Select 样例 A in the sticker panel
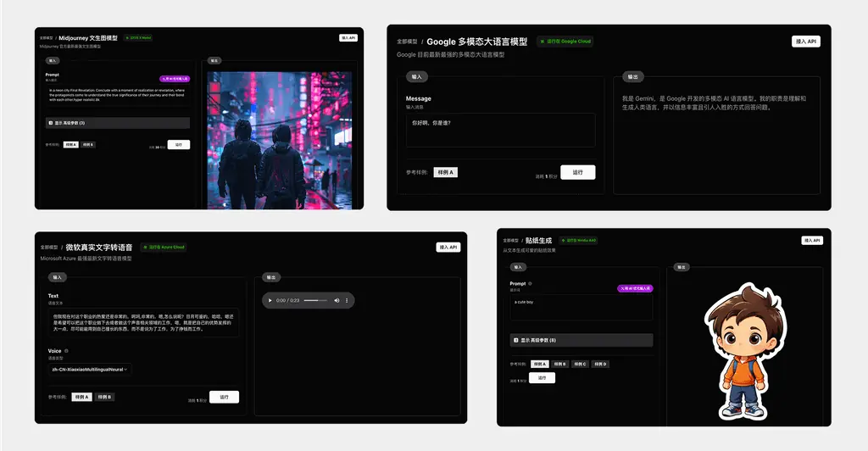 (540, 365)
